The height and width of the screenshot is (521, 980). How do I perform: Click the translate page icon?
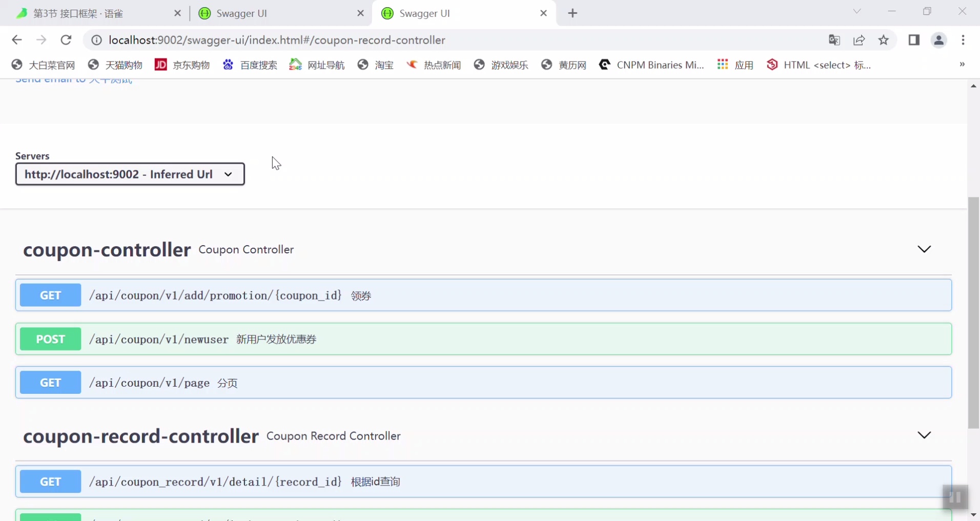[x=834, y=40]
